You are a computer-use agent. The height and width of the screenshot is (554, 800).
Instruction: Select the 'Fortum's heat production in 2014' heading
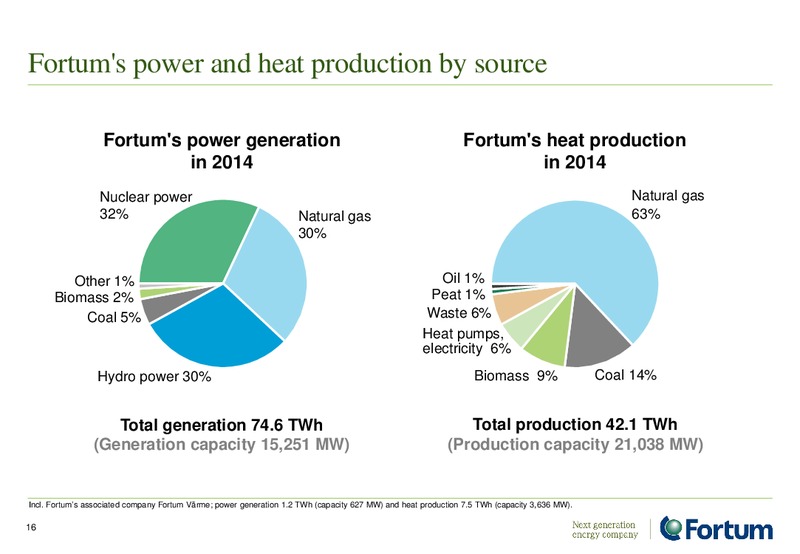tap(574, 150)
